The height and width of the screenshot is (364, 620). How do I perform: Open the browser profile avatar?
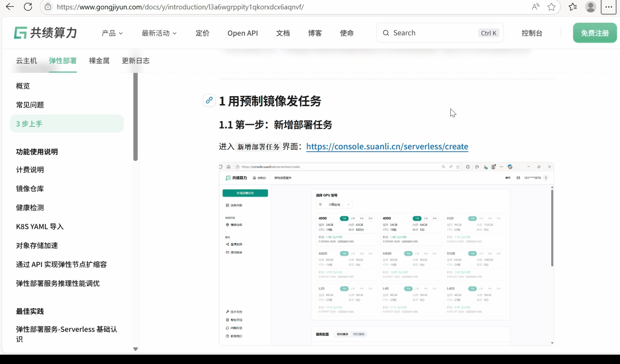(x=591, y=7)
